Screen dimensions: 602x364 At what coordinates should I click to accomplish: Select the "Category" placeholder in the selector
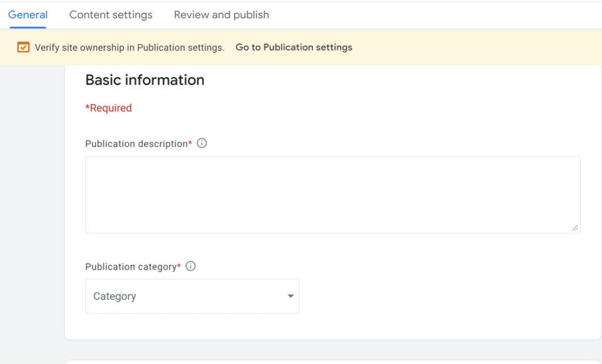click(115, 296)
